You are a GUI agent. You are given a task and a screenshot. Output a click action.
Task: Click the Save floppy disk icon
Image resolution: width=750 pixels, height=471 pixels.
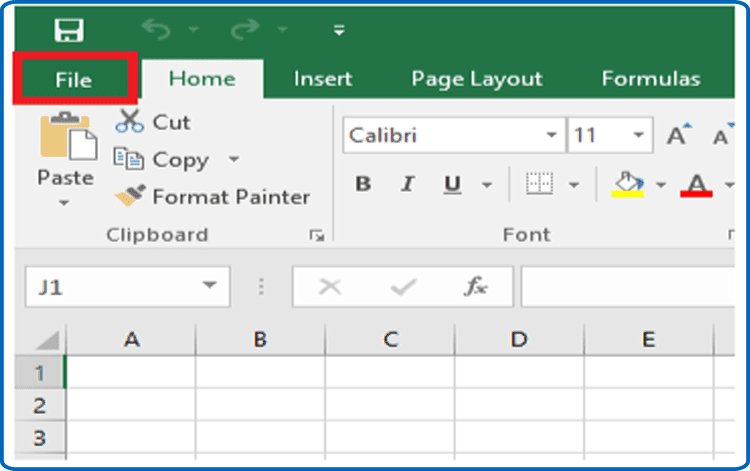tap(68, 31)
